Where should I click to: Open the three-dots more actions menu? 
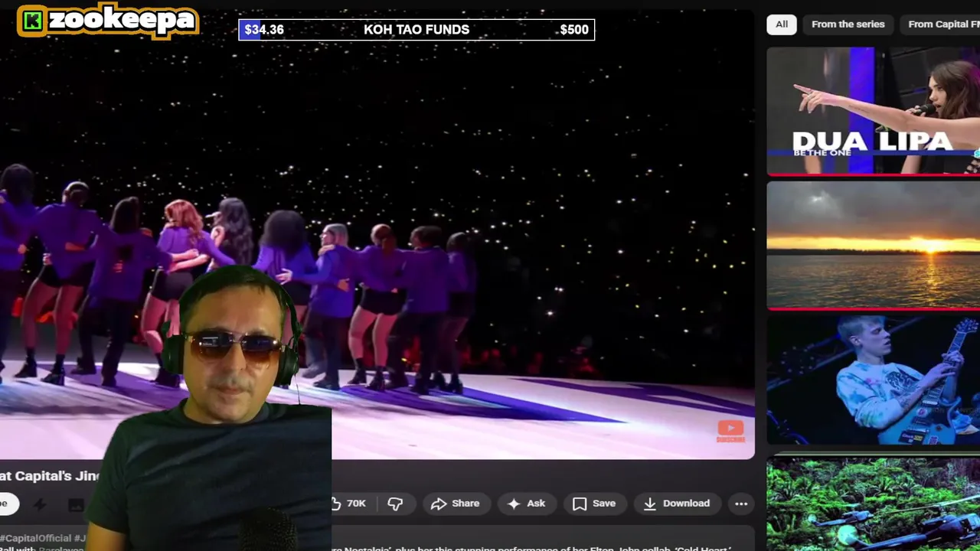point(741,504)
